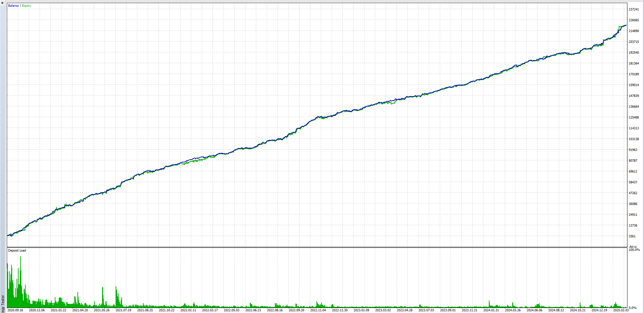Screen dimensions: 644x313
Task: Click the 2021.01.22 date label
Action: (x=58, y=310)
